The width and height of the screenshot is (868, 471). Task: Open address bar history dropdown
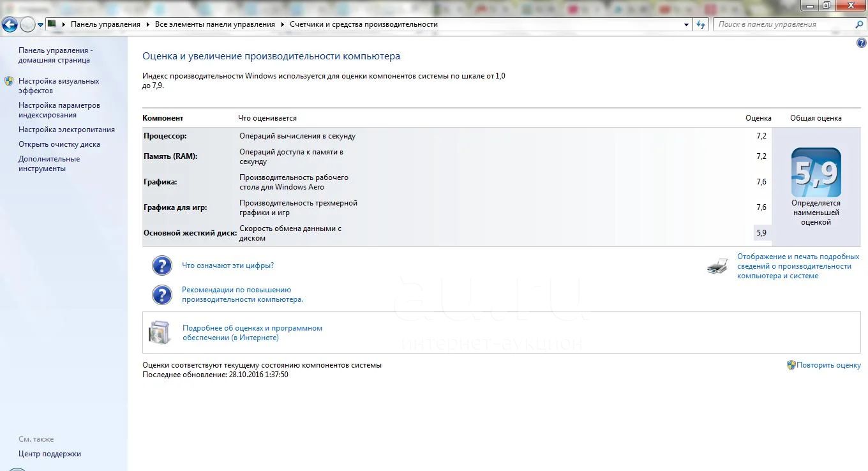pyautogui.click(x=687, y=24)
